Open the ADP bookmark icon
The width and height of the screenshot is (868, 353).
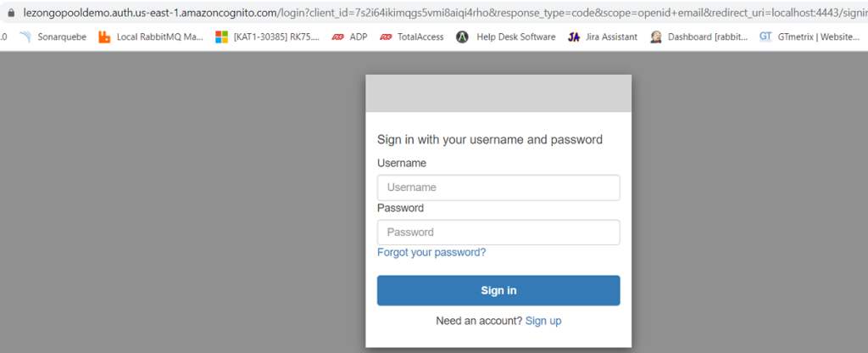tap(337, 37)
